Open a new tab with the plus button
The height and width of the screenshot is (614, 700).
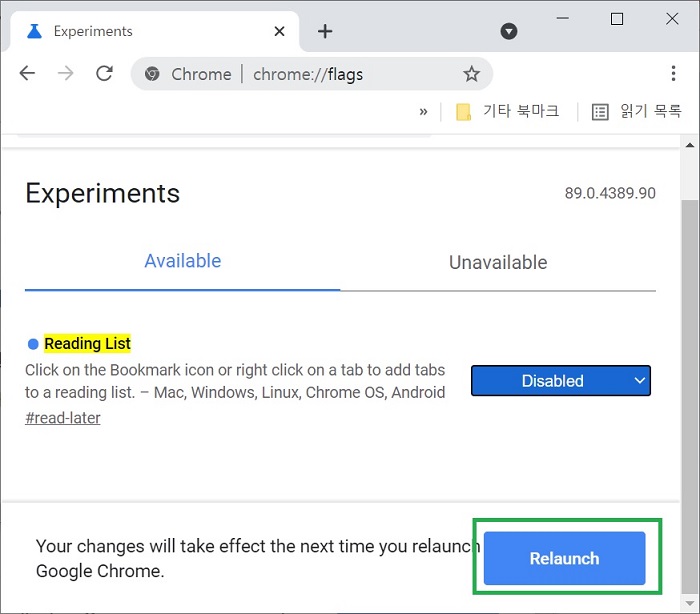[x=325, y=31]
